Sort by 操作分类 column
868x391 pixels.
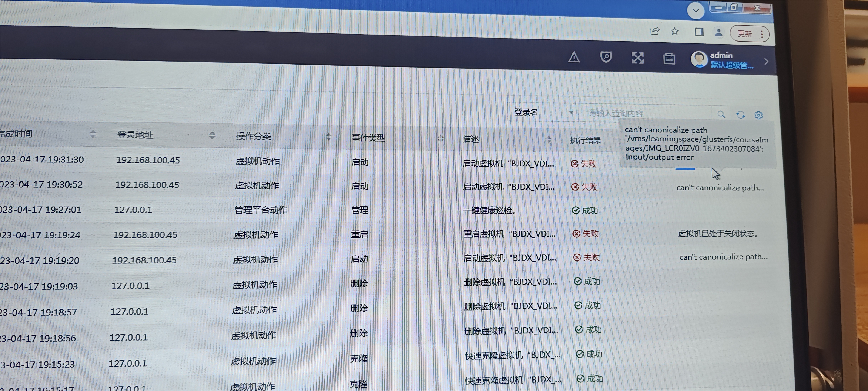(x=328, y=137)
